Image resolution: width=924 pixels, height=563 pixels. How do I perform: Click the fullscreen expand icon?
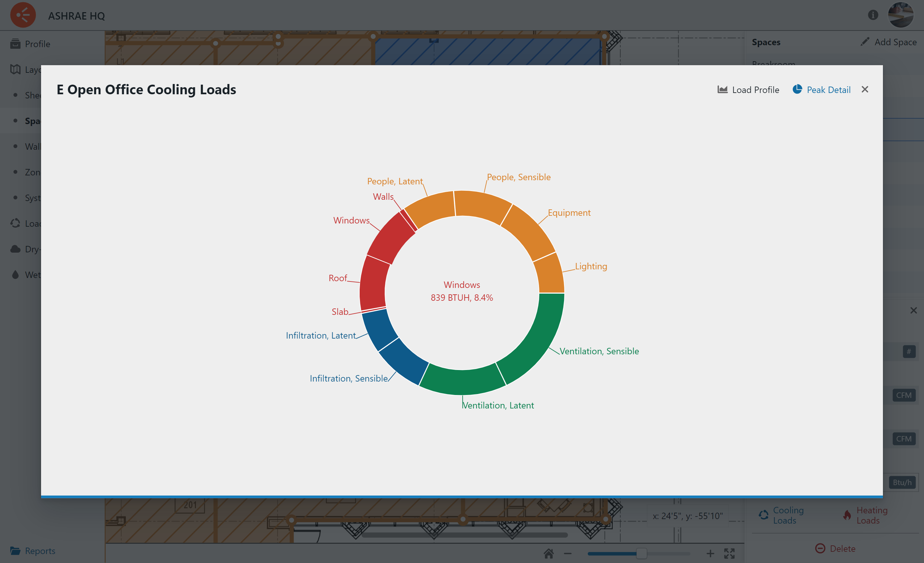[729, 553]
